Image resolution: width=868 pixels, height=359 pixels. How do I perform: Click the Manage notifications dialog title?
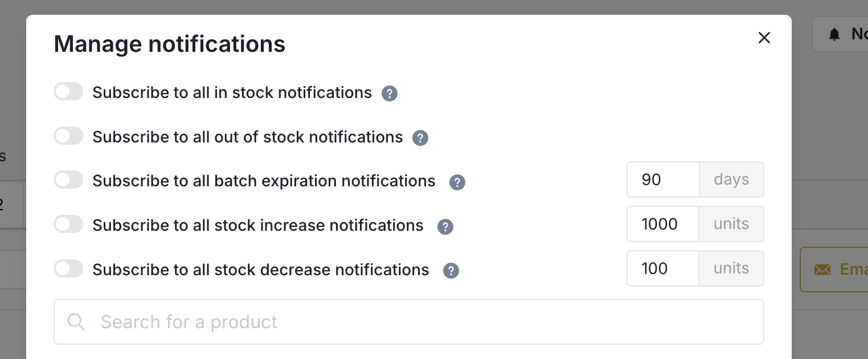[x=169, y=43]
